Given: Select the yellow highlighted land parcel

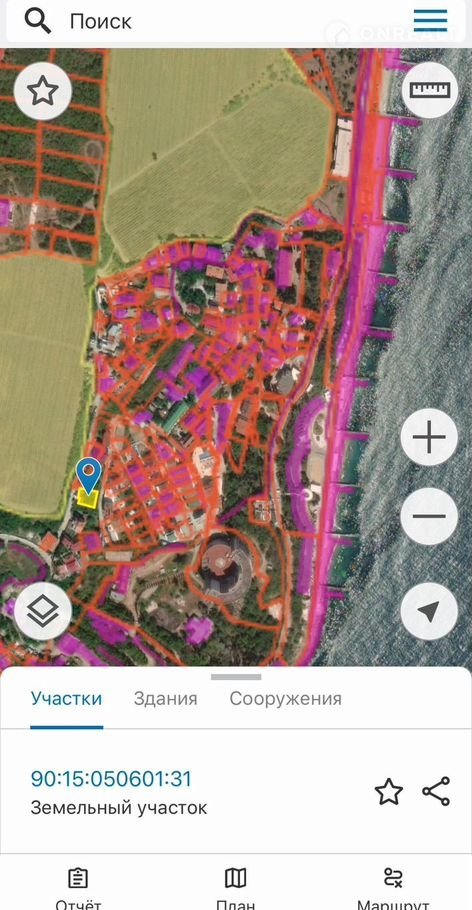Looking at the screenshot, I should [88, 499].
